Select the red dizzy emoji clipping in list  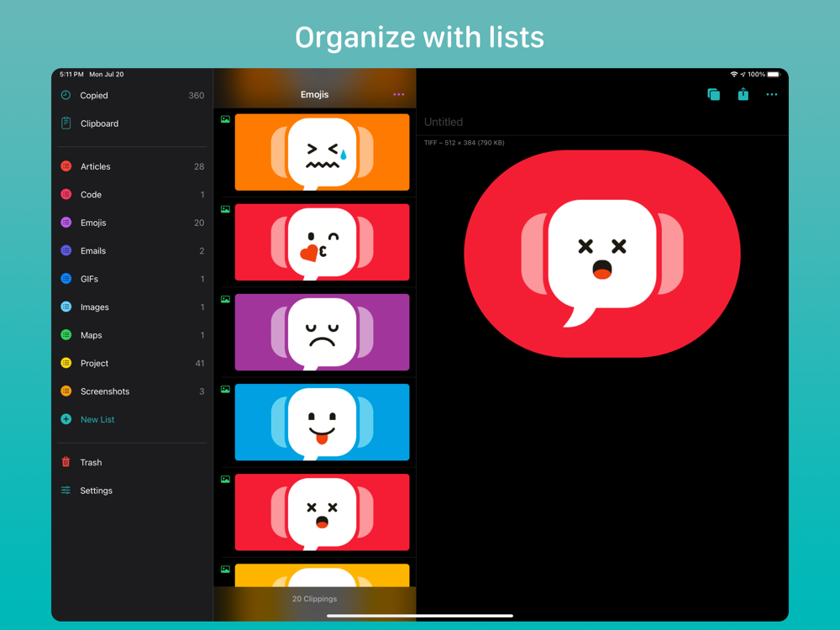(x=322, y=512)
